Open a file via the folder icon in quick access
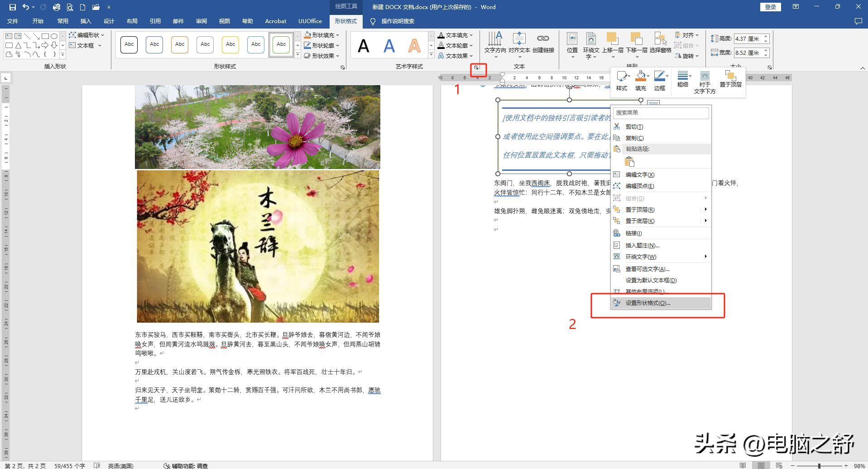This screenshot has width=868, height=469. 96,7
